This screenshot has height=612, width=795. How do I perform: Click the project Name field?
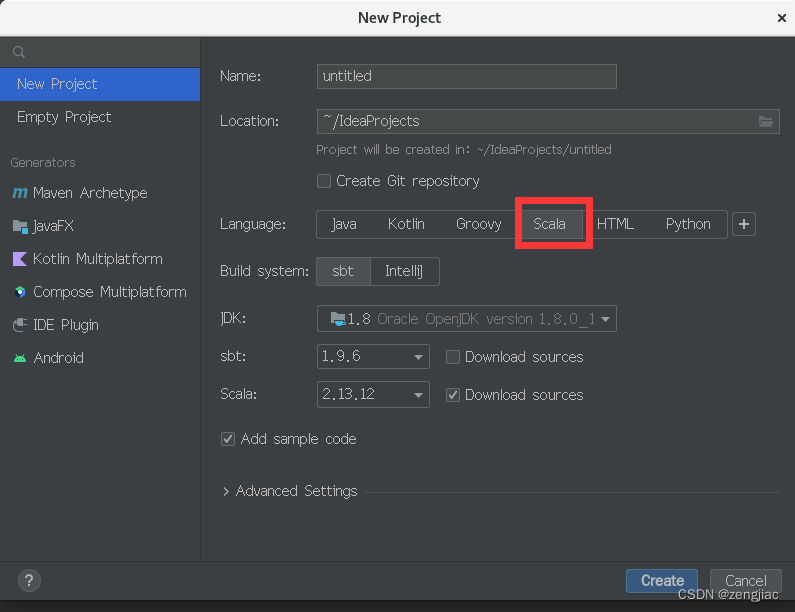(x=466, y=77)
